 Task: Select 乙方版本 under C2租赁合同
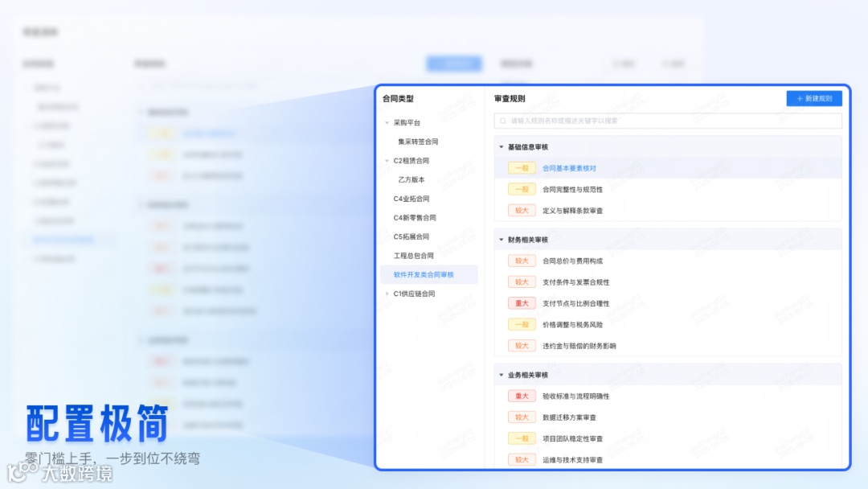pyautogui.click(x=411, y=179)
